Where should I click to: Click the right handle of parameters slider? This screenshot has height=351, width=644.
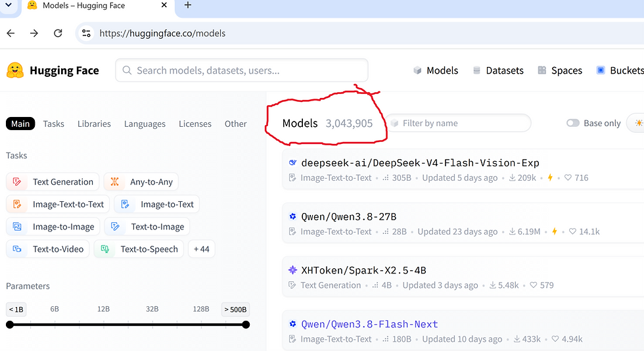pos(246,325)
